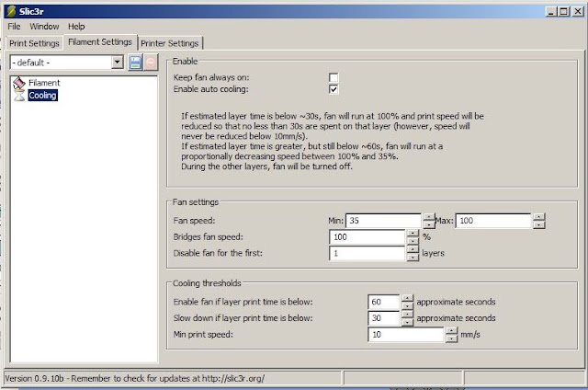The height and width of the screenshot is (390, 588).
Task: Click the save preset floppy disk icon
Action: click(135, 63)
